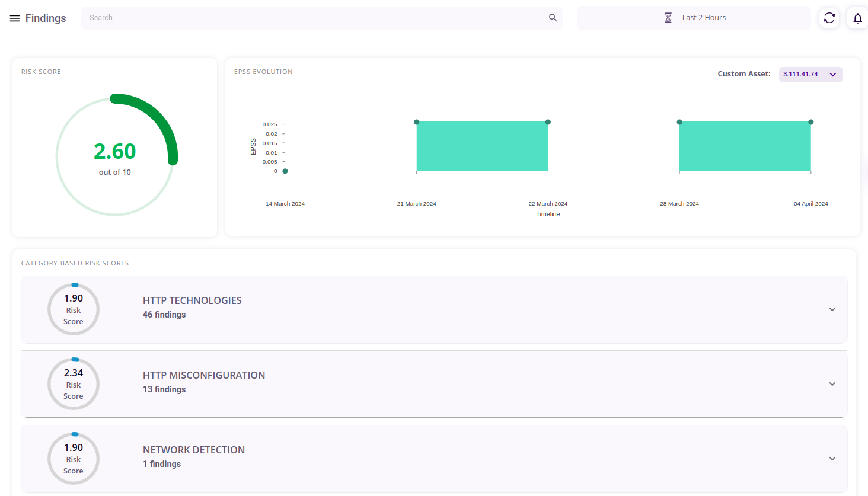Click the 46 findings text
This screenshot has height=496, width=868.
164,315
